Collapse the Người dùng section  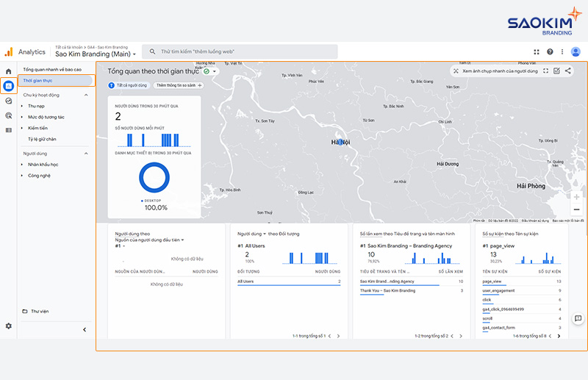point(86,154)
